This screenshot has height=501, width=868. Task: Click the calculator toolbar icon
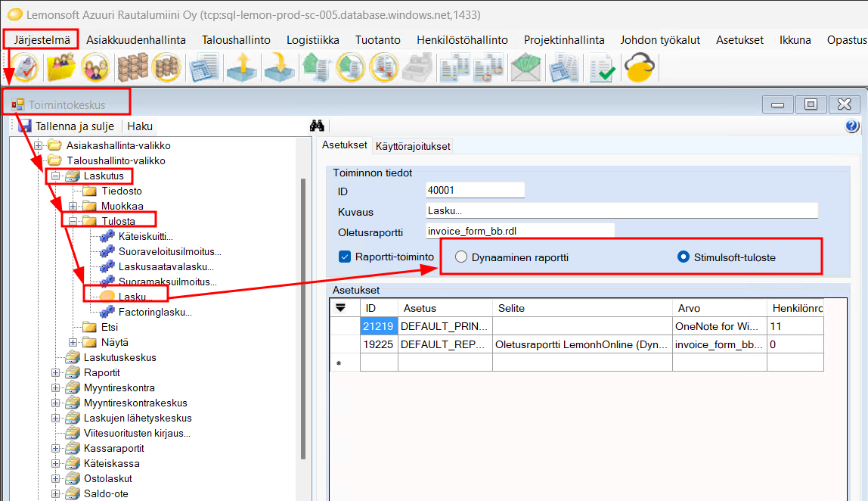point(203,67)
